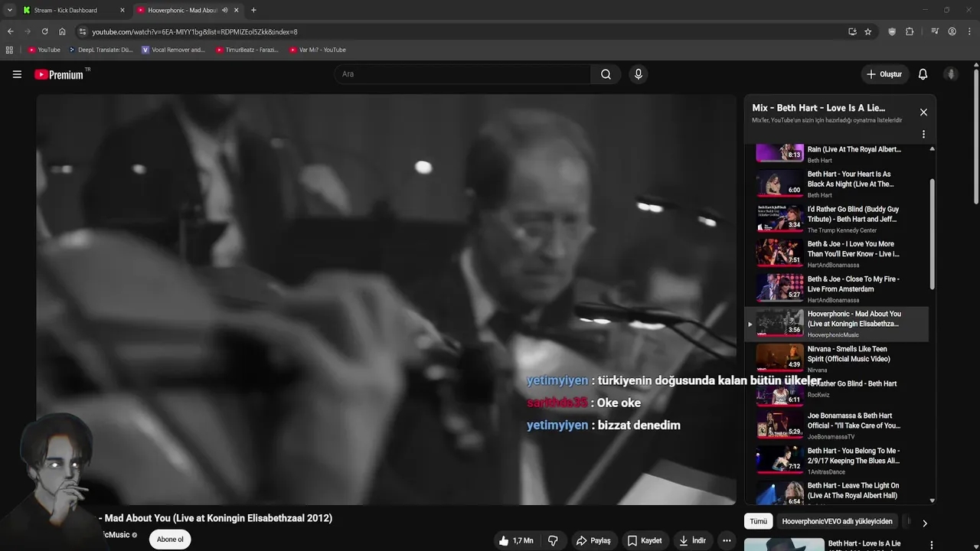Like the video (1,7 Mn)
The width and height of the screenshot is (980, 551).
[x=516, y=540]
